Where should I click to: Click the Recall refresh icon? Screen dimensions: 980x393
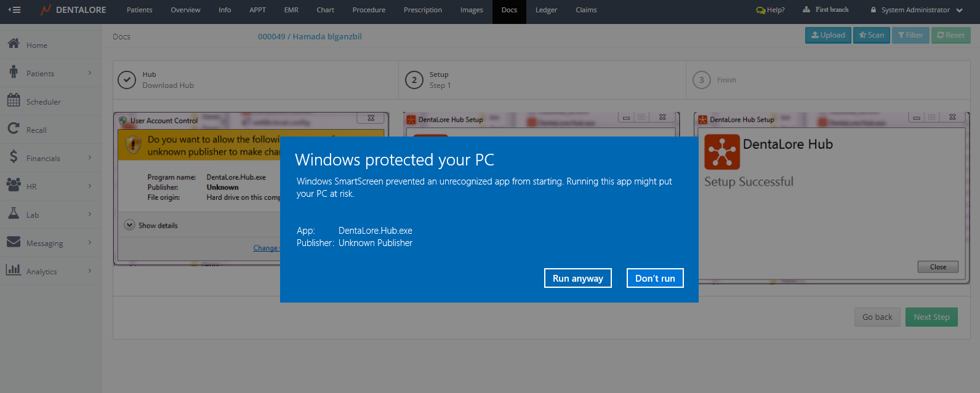(x=14, y=129)
